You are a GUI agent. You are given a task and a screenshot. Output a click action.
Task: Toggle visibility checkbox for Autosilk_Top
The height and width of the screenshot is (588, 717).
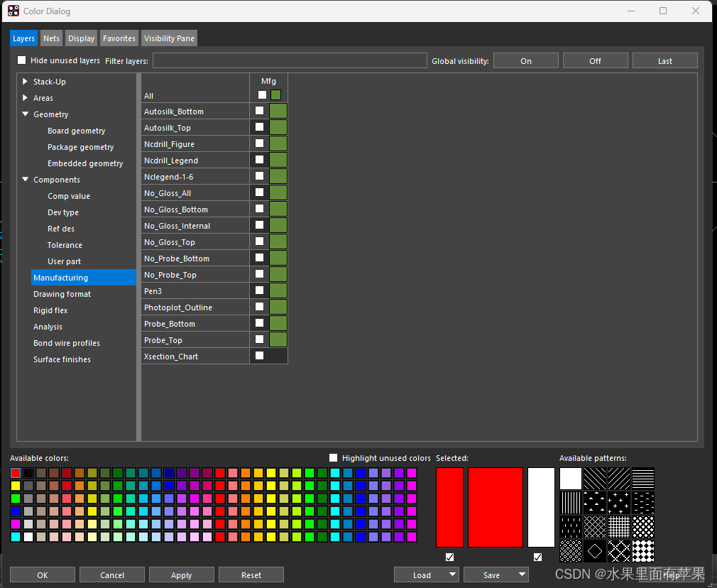[260, 127]
